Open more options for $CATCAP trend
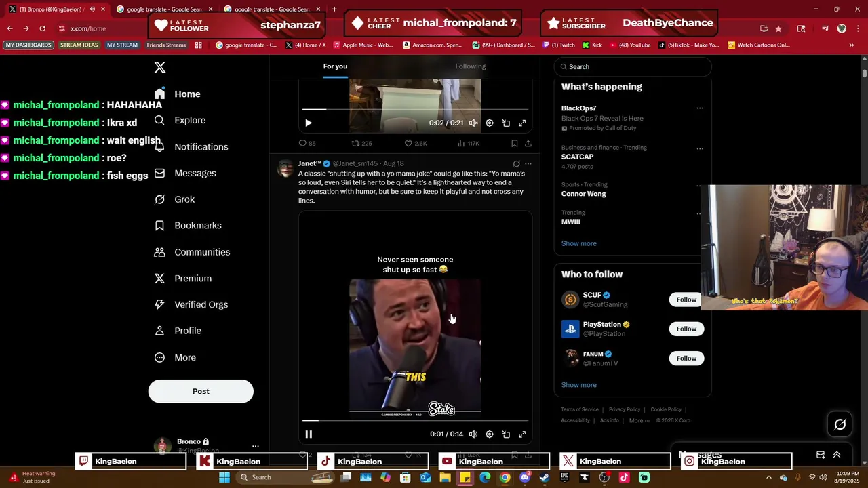The width and height of the screenshot is (868, 488). click(700, 148)
